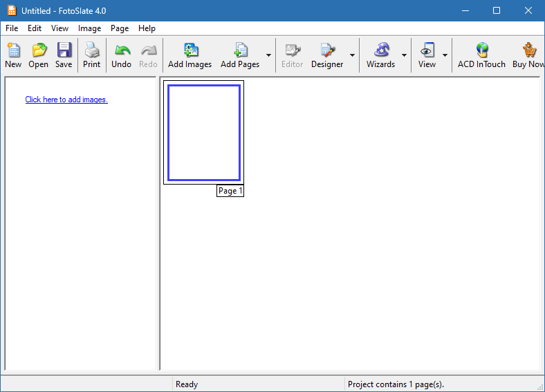Select the Page 1 thumbnail
Screen dimensions: 545x392
(203, 133)
